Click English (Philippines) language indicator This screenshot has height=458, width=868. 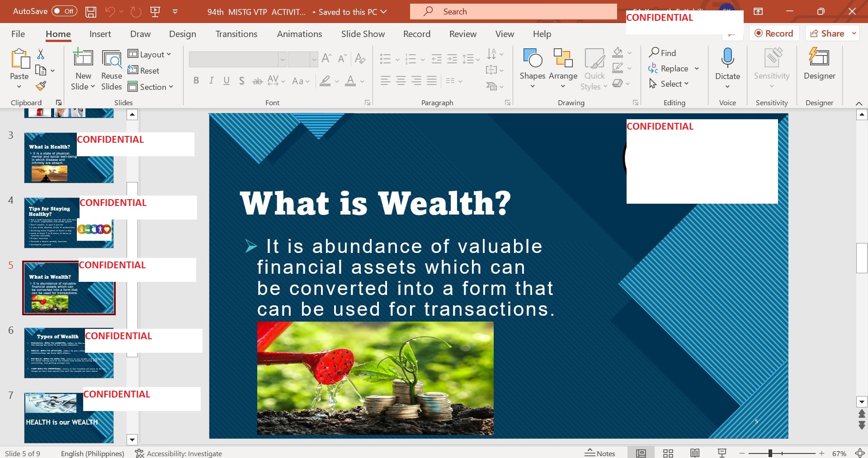pyautogui.click(x=93, y=453)
